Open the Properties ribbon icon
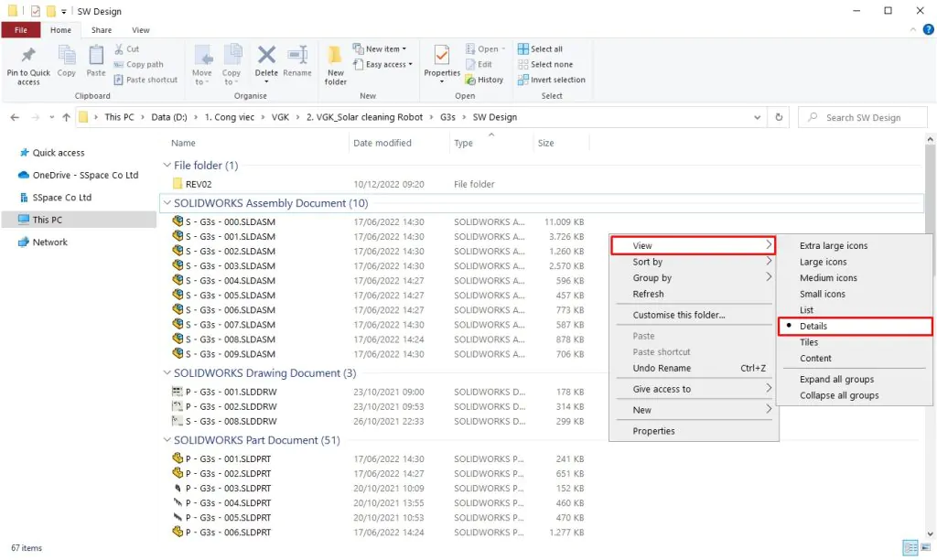 [442, 55]
